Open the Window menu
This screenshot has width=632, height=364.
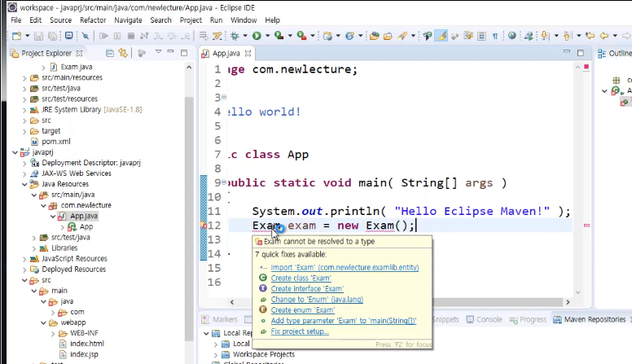point(244,20)
